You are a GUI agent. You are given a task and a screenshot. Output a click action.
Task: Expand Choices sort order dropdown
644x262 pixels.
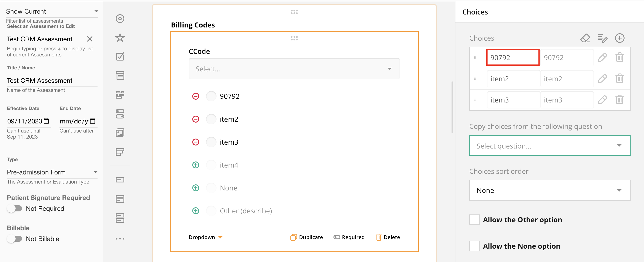click(x=549, y=190)
